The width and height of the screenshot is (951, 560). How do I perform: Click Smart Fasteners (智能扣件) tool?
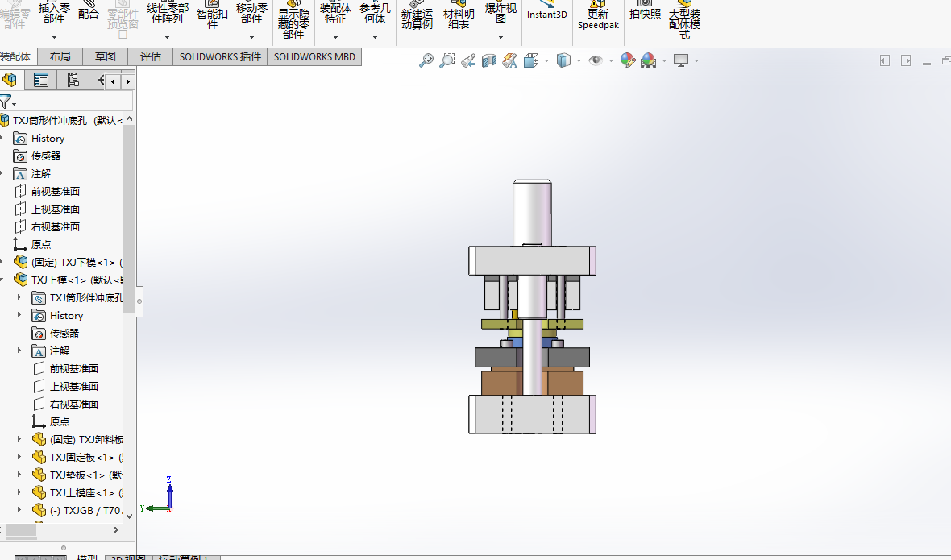tap(212, 15)
